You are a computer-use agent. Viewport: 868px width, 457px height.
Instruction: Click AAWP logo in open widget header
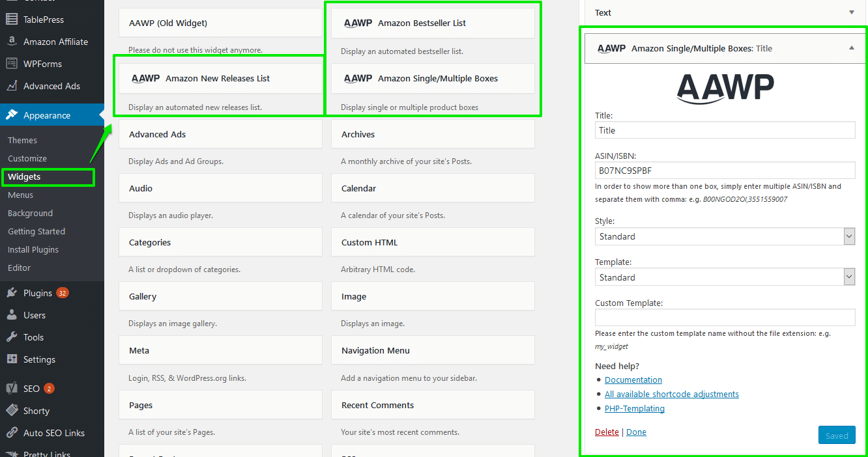tap(611, 49)
